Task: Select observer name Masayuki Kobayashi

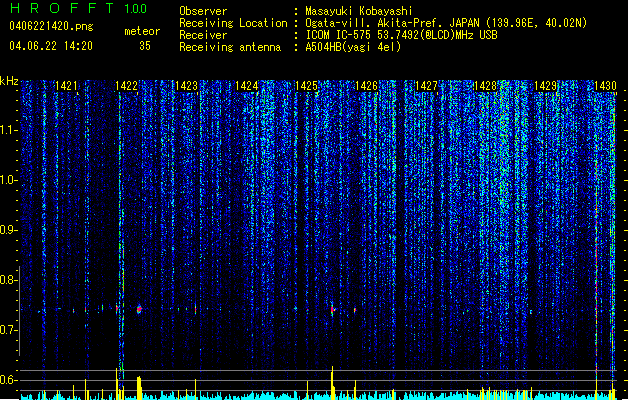Action: 359,11
